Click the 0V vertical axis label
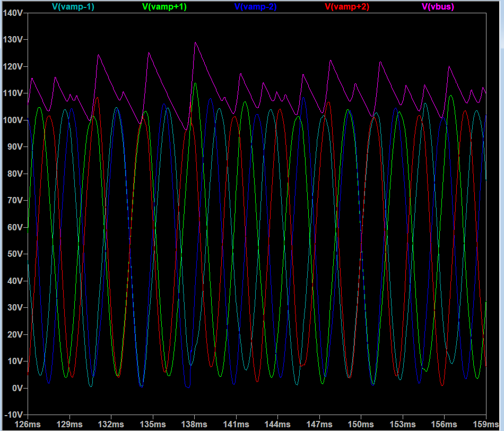Image resolution: width=504 pixels, height=431 pixels. click(16, 388)
